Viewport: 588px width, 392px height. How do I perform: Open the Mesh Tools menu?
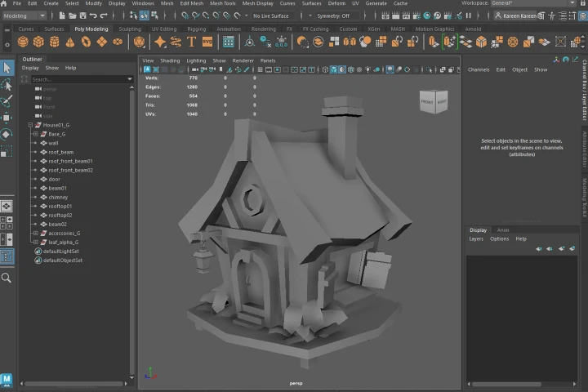[x=223, y=3]
